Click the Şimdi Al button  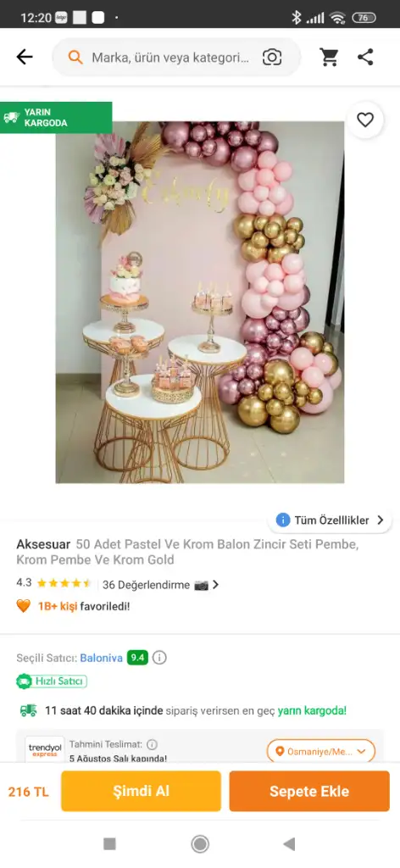(x=141, y=791)
